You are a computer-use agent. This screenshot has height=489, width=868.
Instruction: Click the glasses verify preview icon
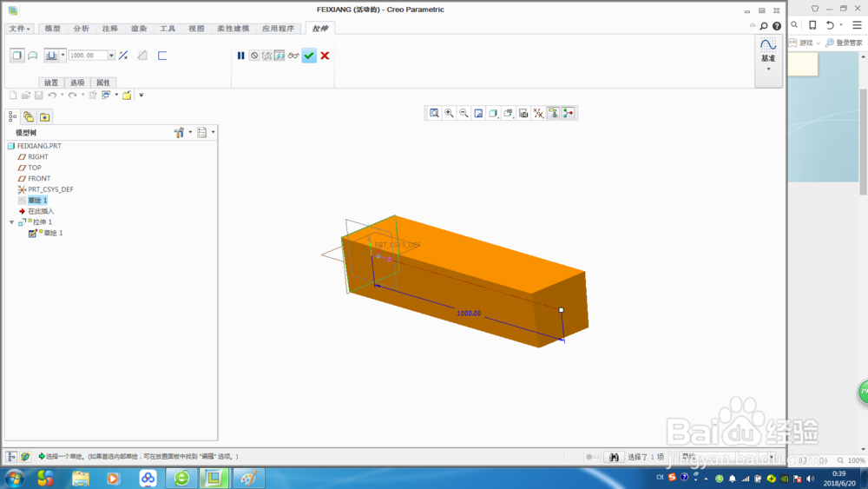(293, 56)
